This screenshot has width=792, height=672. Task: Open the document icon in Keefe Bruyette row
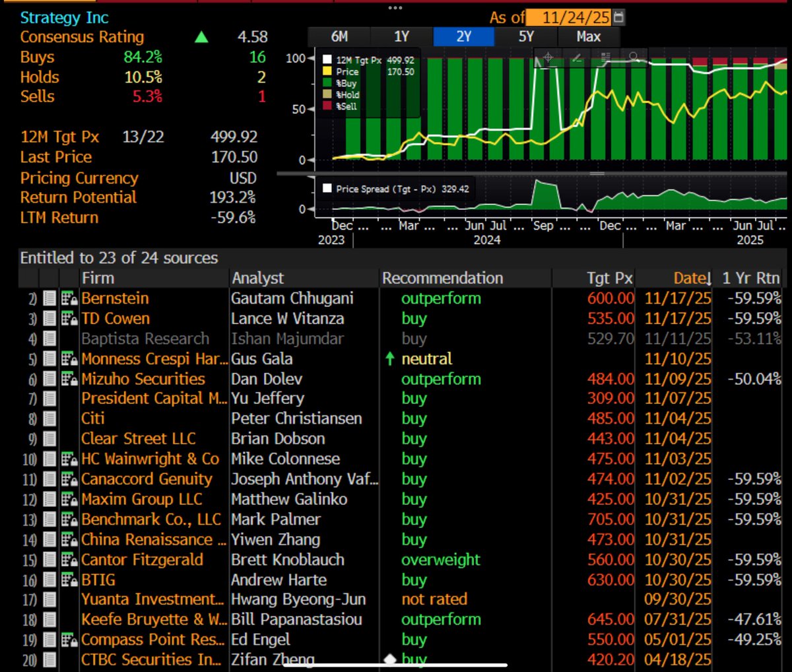click(x=49, y=620)
